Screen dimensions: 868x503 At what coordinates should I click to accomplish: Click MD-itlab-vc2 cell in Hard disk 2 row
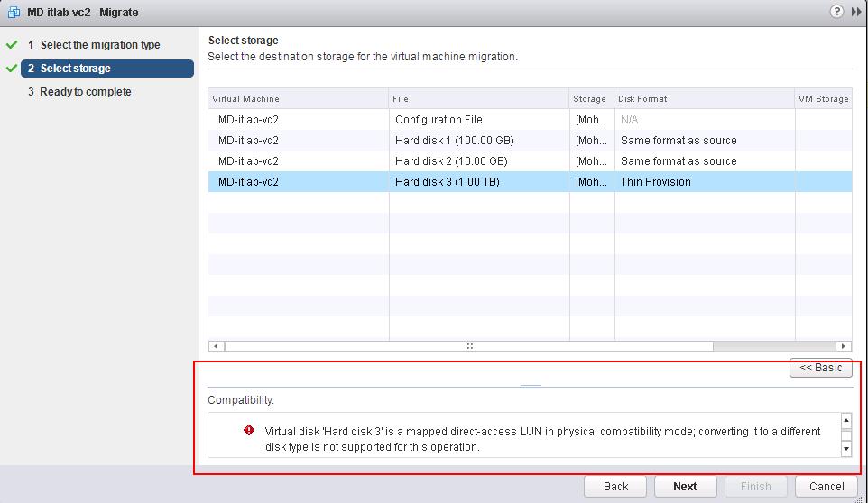299,160
